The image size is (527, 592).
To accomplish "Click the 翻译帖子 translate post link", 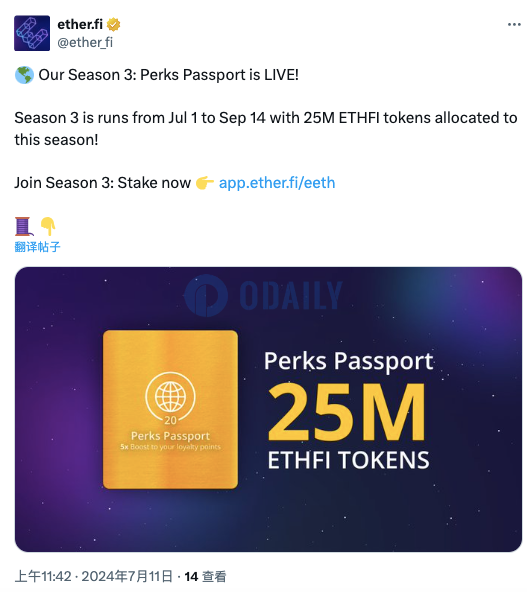I will click(37, 247).
